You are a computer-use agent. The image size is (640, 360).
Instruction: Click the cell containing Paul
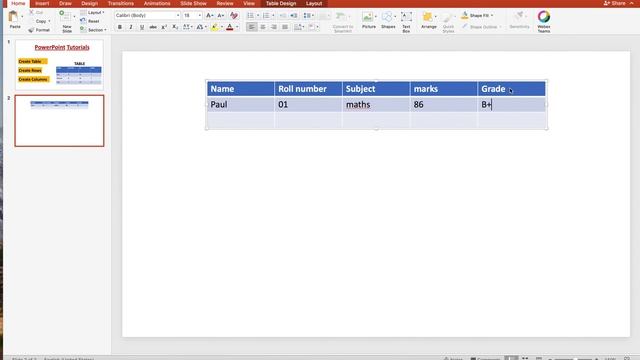pyautogui.click(x=240, y=104)
